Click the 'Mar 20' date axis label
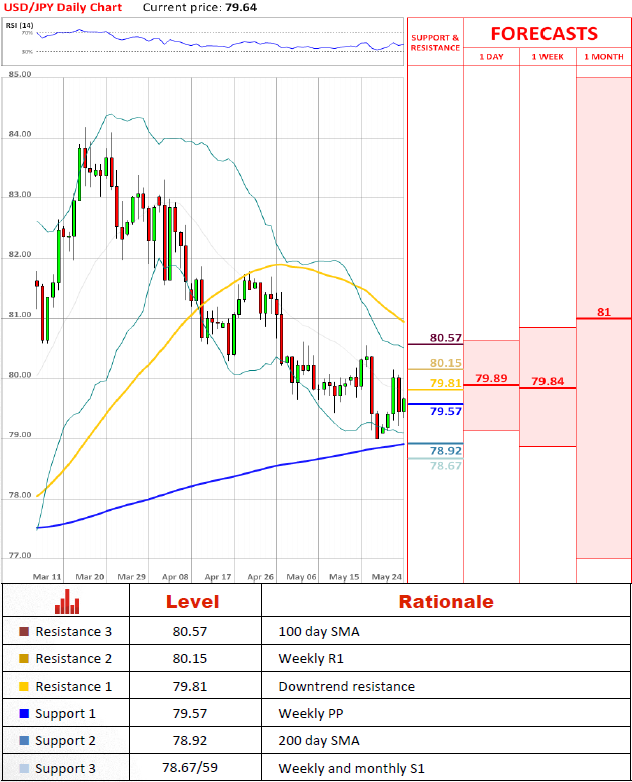This screenshot has width=632, height=782. pos(90,577)
